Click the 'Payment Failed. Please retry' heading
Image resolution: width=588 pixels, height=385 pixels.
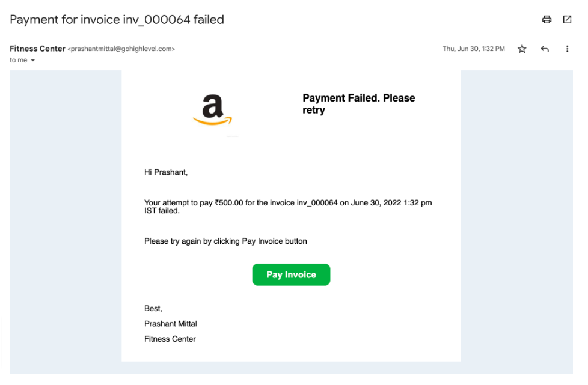pos(358,104)
